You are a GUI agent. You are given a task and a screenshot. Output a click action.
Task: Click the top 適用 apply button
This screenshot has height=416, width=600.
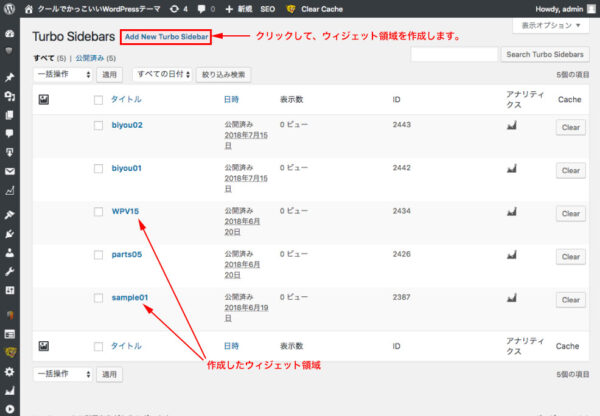pos(109,74)
